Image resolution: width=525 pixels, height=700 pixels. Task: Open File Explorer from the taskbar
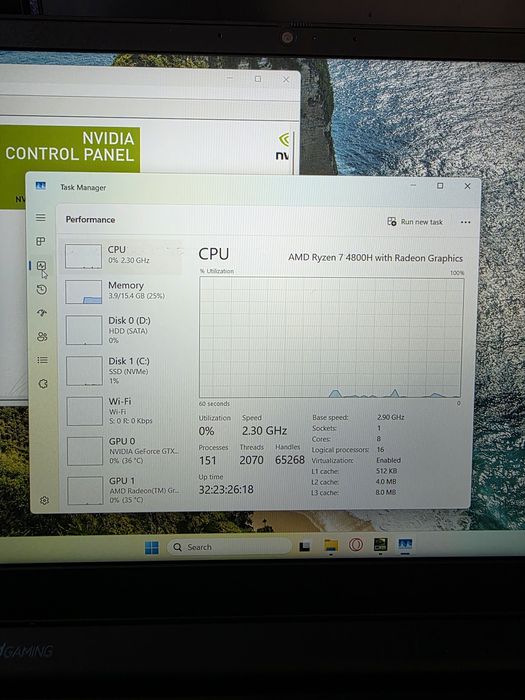[331, 546]
